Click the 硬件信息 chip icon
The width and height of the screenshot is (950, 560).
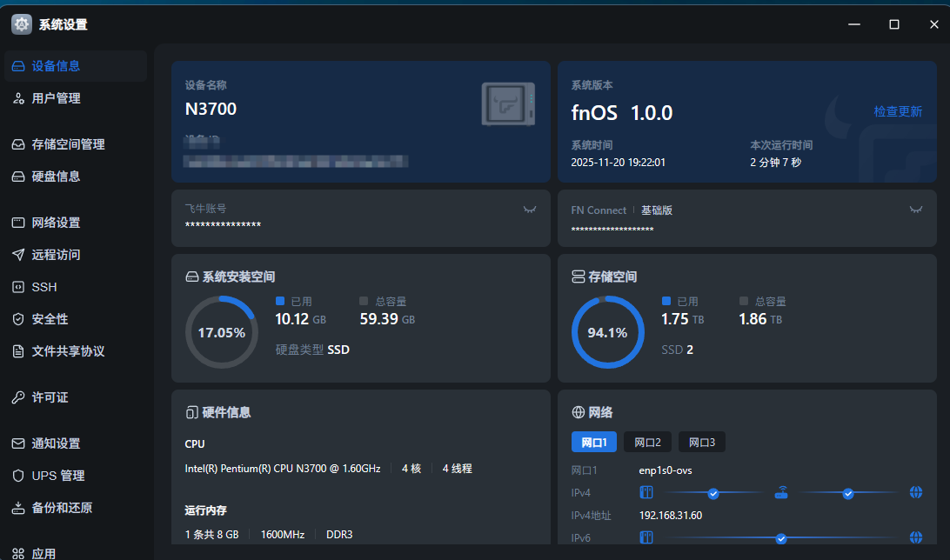191,412
